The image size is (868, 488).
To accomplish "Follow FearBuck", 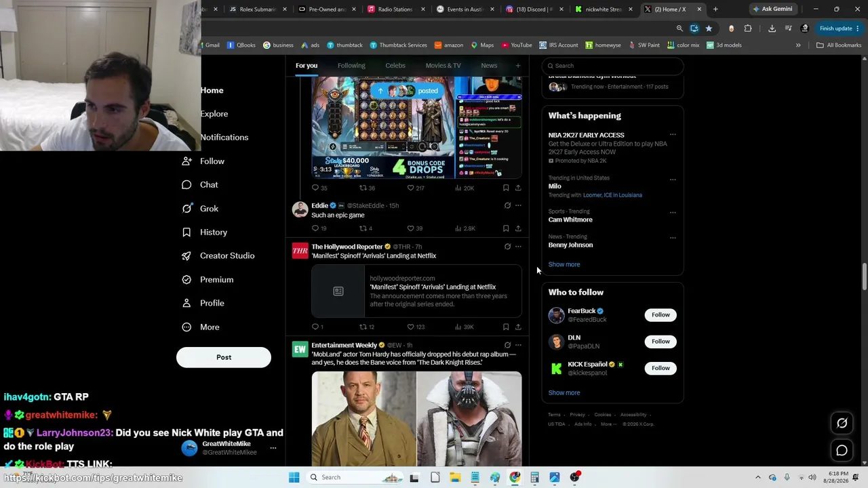I will pos(660,314).
